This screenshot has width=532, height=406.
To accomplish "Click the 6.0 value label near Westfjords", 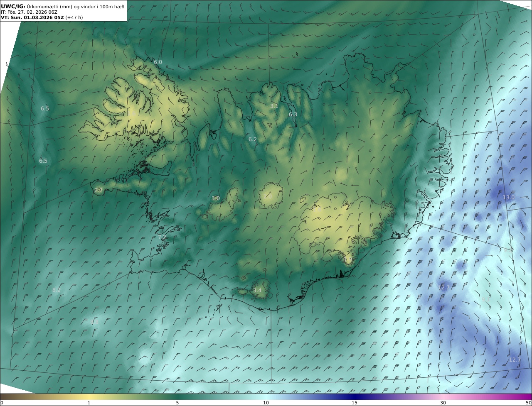I will 158,62.
